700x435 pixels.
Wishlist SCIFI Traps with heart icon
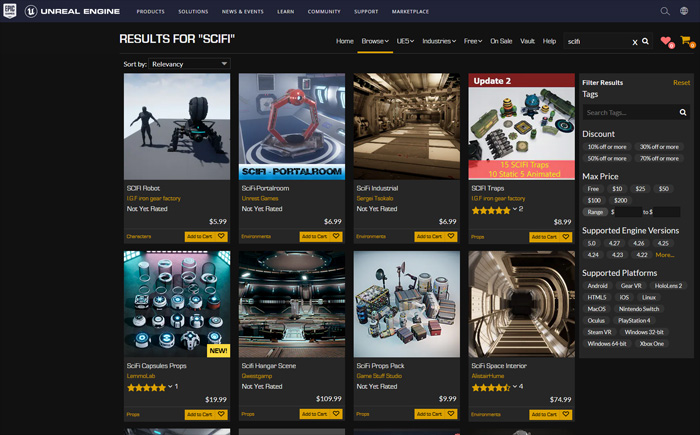[566, 237]
